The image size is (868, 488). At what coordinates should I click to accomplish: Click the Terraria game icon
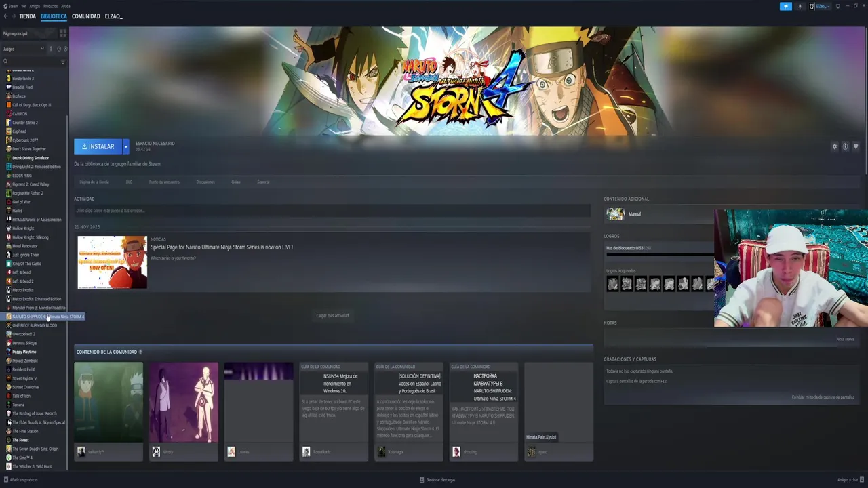pyautogui.click(x=9, y=405)
